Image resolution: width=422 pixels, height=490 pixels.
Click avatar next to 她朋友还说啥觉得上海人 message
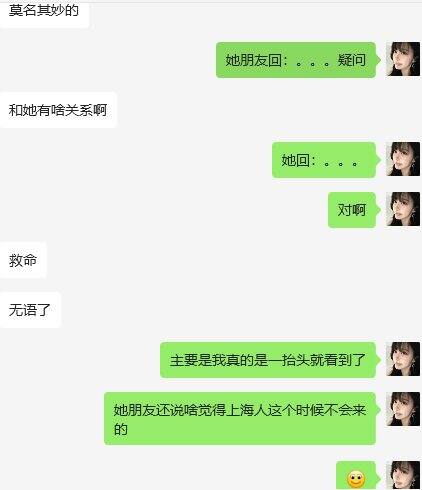coord(403,409)
